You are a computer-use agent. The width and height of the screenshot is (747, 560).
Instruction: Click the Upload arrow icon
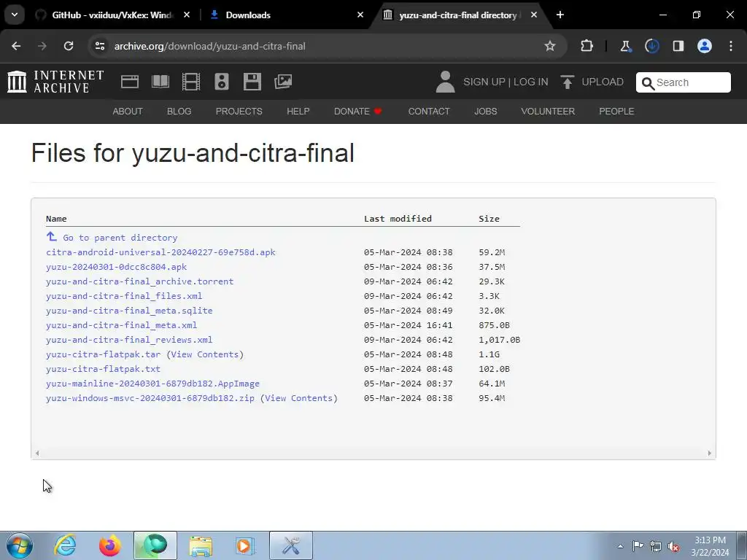[567, 82]
